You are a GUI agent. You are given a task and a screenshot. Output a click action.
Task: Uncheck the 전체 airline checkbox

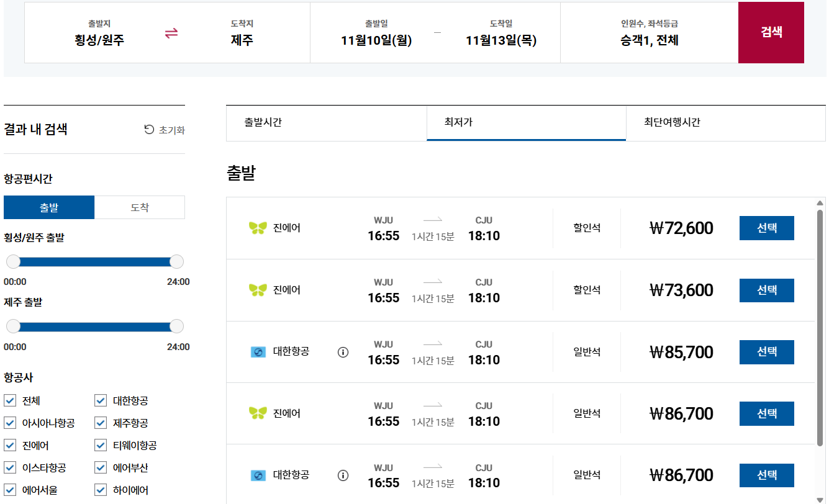click(9, 400)
